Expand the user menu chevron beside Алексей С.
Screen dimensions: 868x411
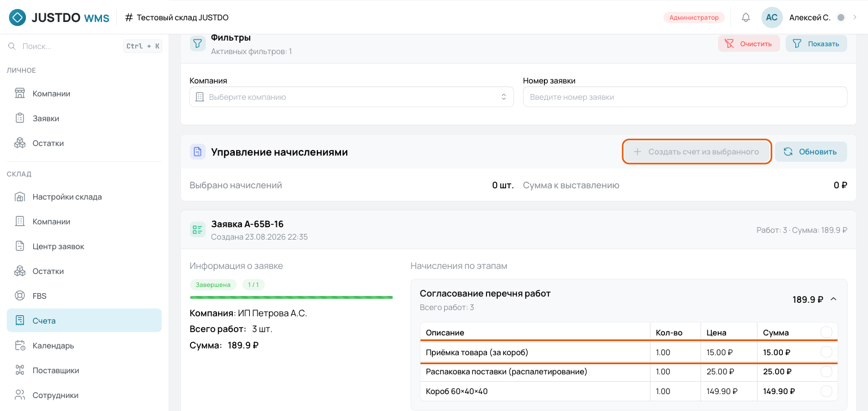click(854, 17)
